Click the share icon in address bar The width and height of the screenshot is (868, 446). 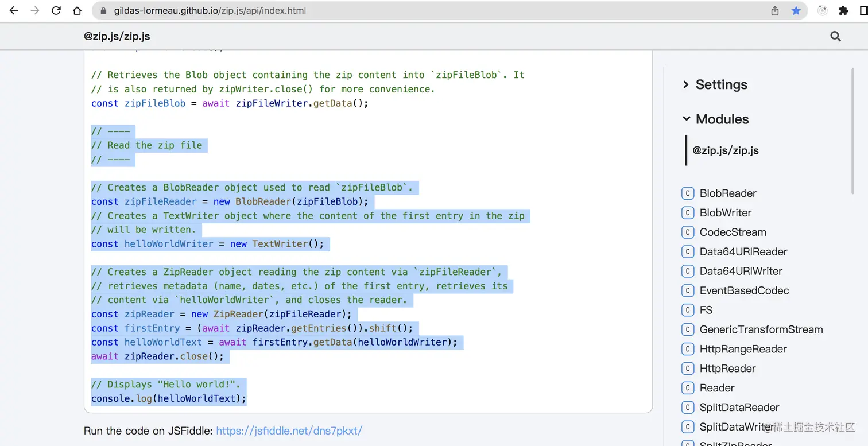click(775, 10)
